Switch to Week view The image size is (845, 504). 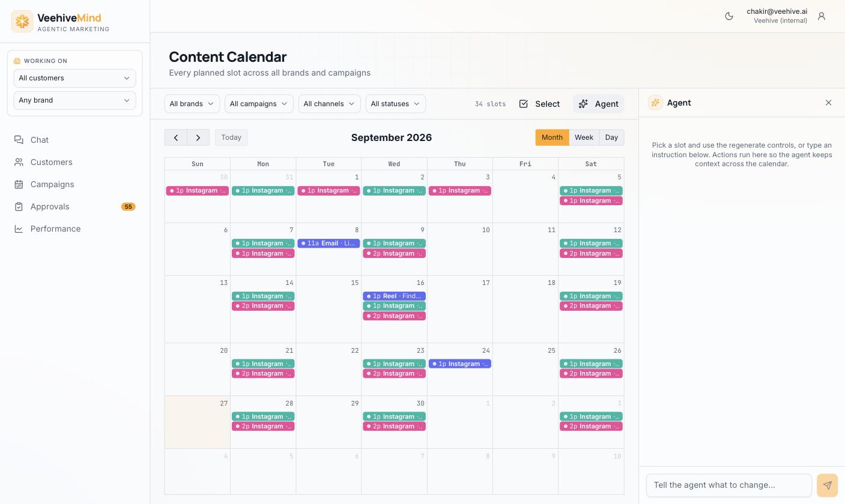point(584,137)
